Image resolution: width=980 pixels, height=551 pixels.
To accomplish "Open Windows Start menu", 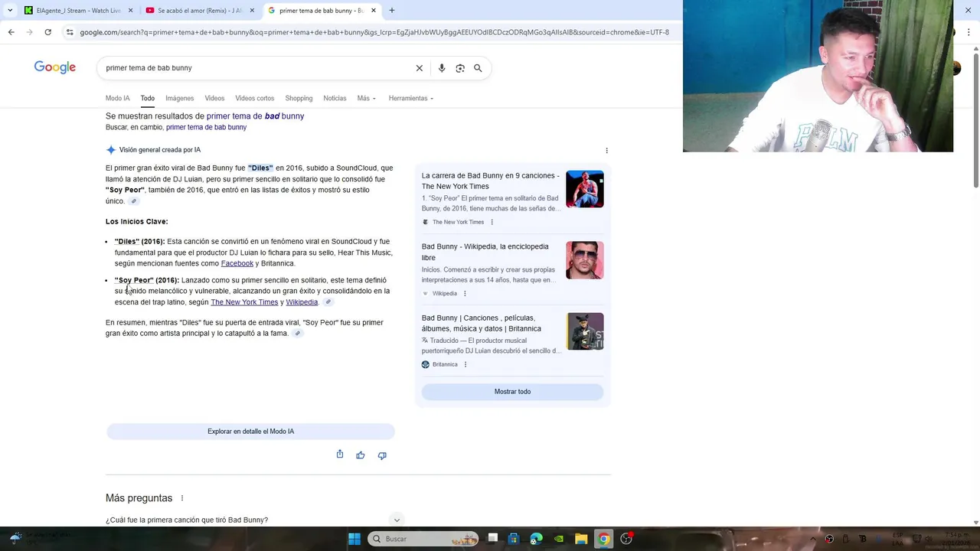I will click(354, 539).
